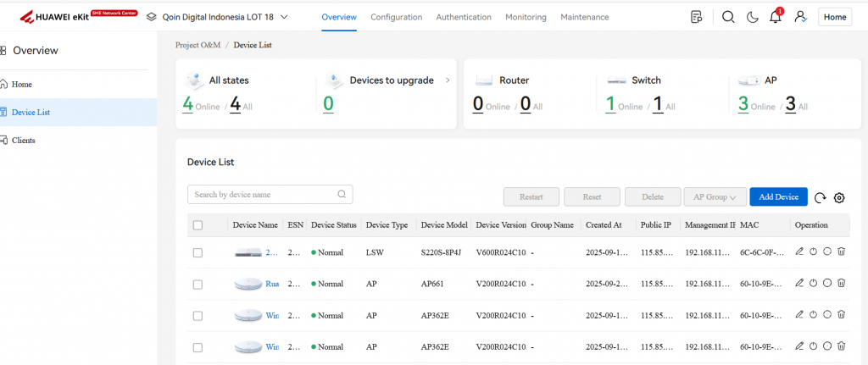Click the global search magnifier icon
Image resolution: width=868 pixels, height=365 pixels.
728,18
